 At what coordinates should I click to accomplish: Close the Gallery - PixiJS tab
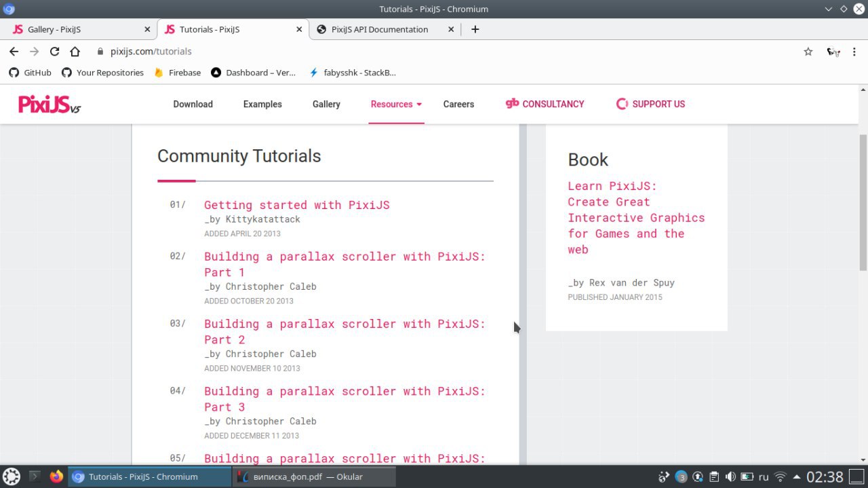(147, 29)
